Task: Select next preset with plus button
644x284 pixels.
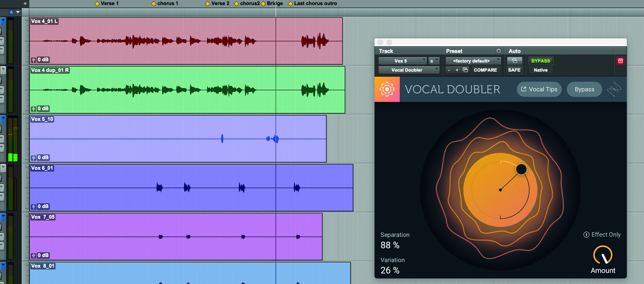Action: point(457,70)
